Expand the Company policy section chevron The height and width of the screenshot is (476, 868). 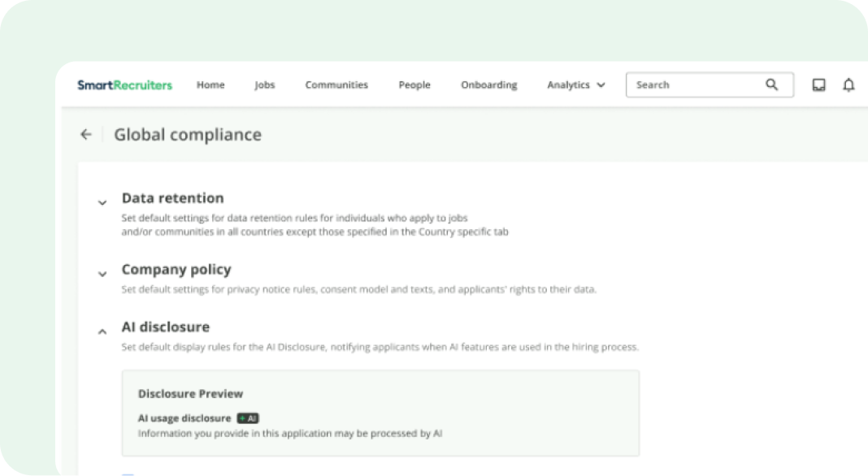[x=102, y=274]
